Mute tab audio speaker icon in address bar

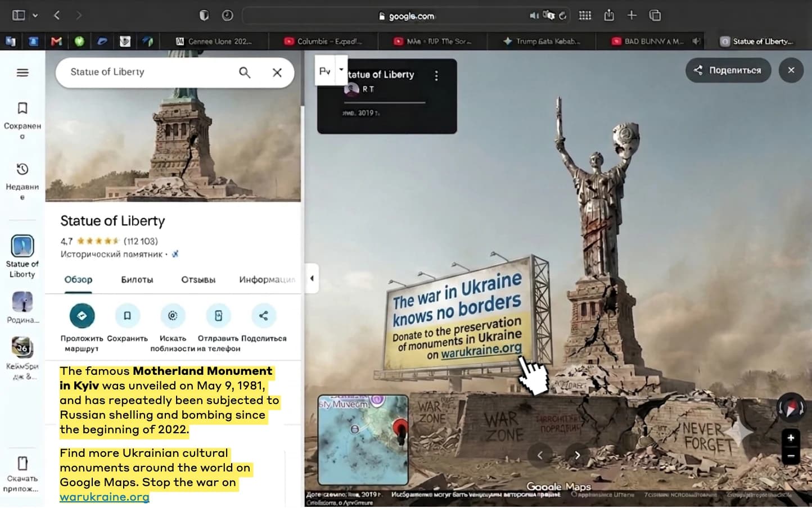(x=534, y=15)
